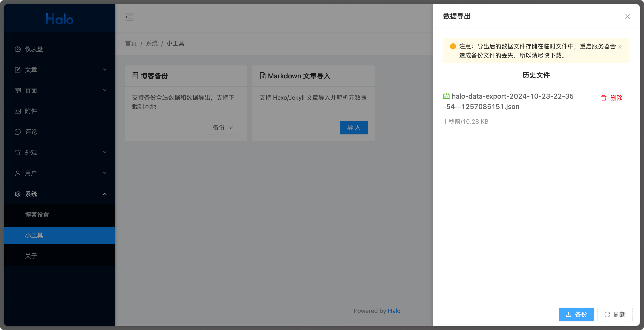The height and width of the screenshot is (330, 644).
Task: Click the green export file icon
Action: pos(447,96)
